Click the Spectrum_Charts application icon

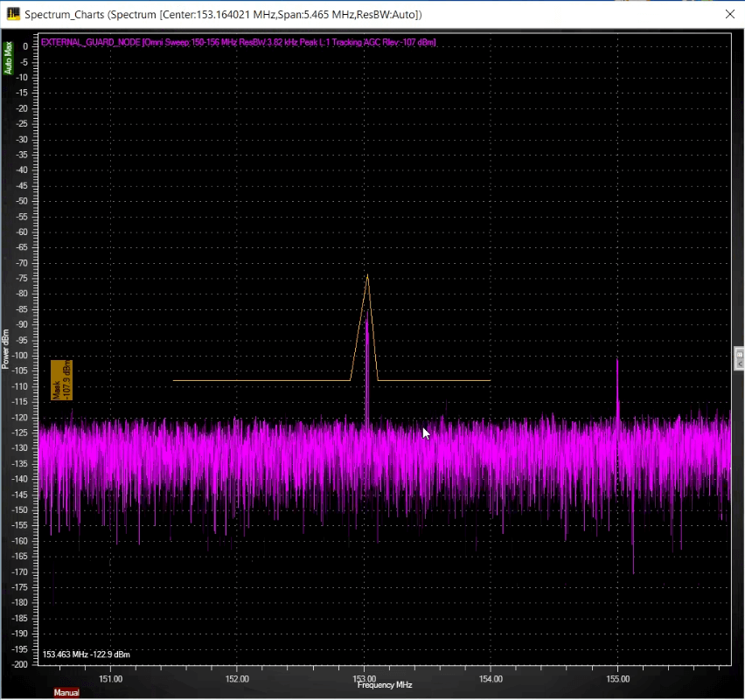click(13, 14)
